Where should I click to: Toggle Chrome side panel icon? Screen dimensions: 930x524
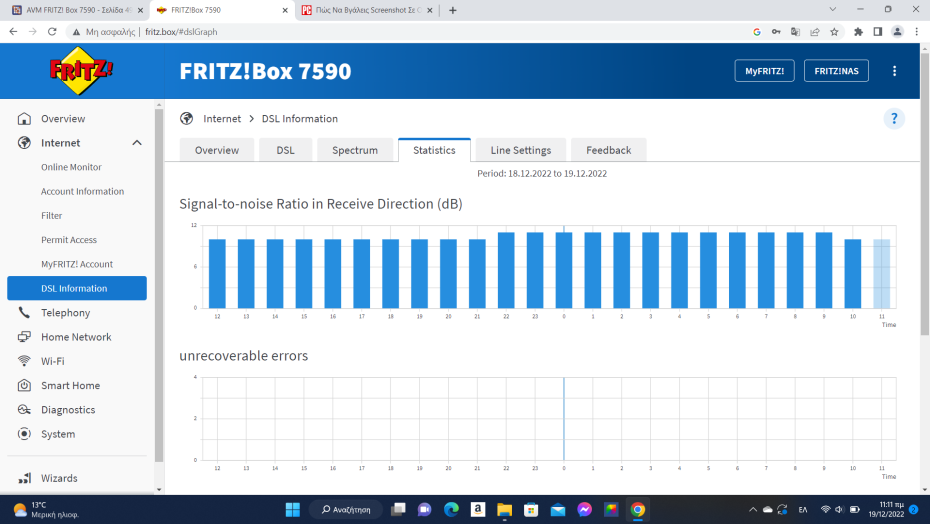[x=878, y=32]
